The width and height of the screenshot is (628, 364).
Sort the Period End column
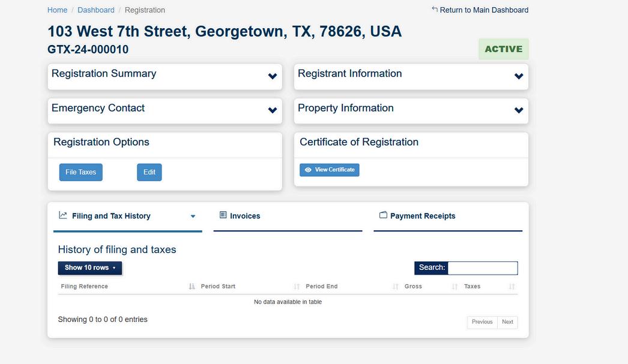[x=396, y=287]
